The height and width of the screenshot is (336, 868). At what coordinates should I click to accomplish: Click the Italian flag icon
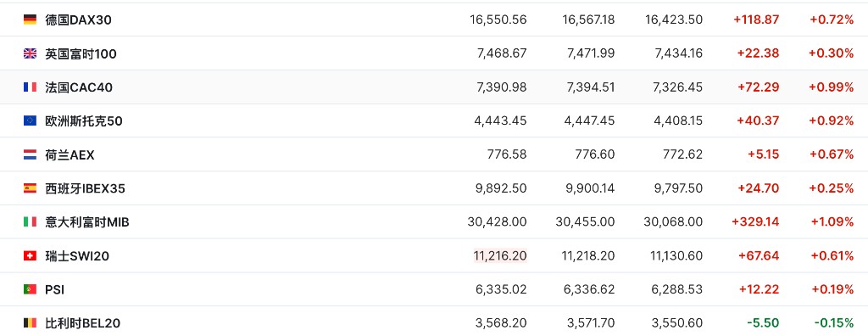point(30,221)
